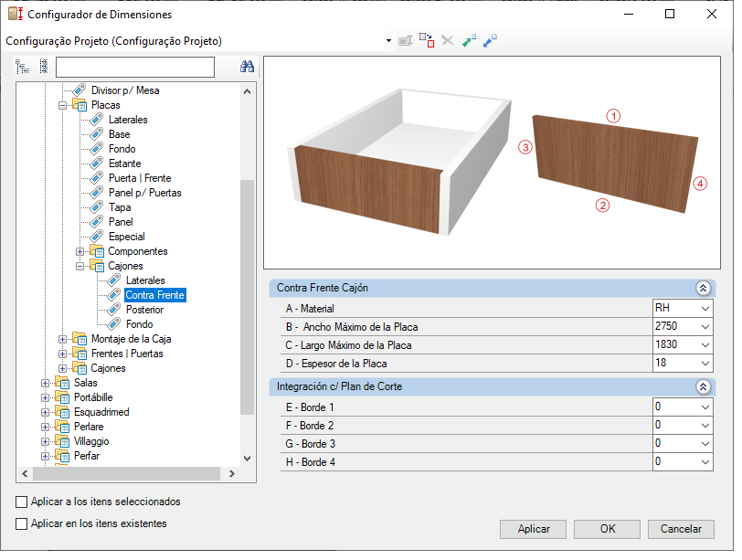Expand the Perlare tree node
The height and width of the screenshot is (560, 742).
45,428
